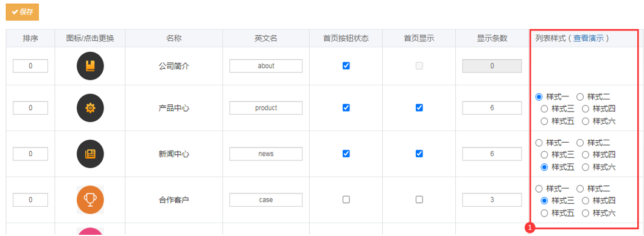Select 样式四 for 合作客户 row

pos(586,201)
